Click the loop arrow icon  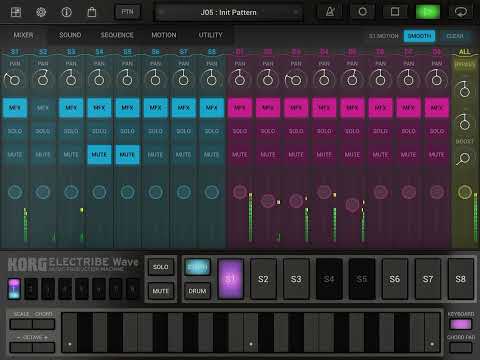click(x=461, y=12)
